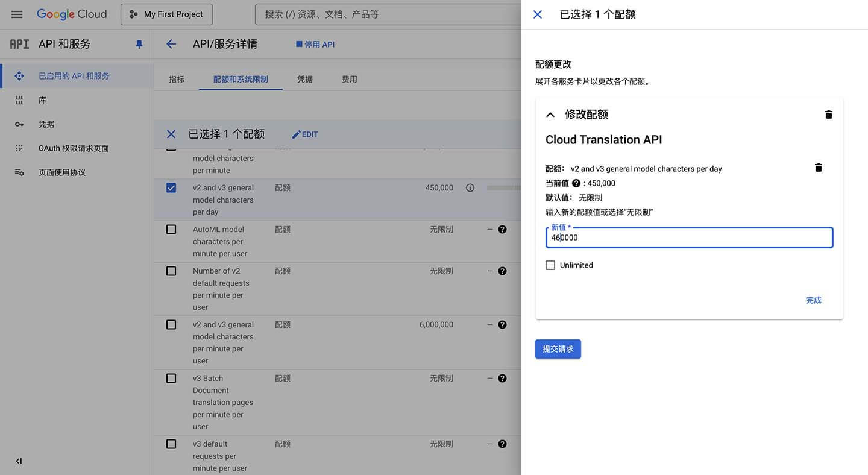Click the Enabled APIs sidebar icon

(x=19, y=76)
